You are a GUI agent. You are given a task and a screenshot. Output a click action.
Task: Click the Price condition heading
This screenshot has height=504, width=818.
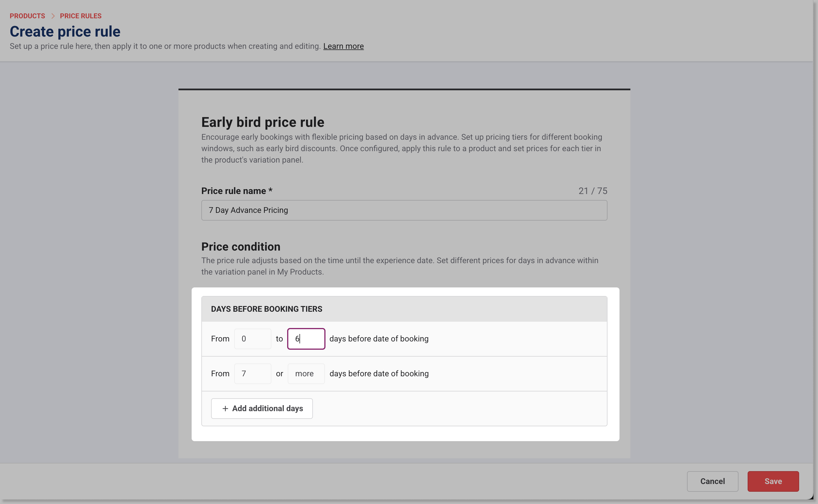click(241, 247)
